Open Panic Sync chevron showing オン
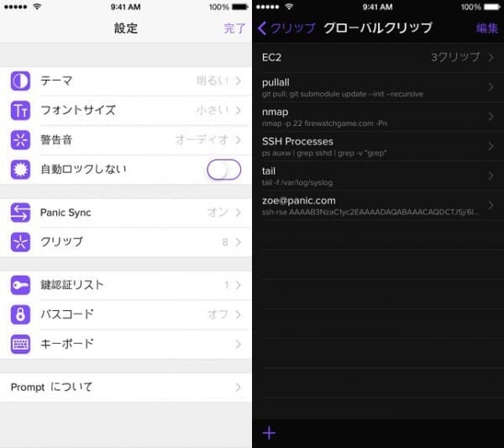Viewport: 504px width, 448px height. tap(239, 213)
